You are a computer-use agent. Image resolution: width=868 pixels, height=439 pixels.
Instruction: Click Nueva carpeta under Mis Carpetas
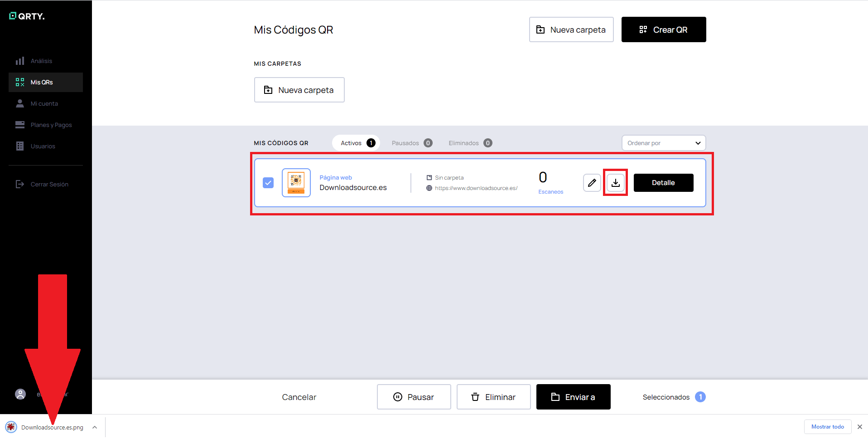(299, 90)
